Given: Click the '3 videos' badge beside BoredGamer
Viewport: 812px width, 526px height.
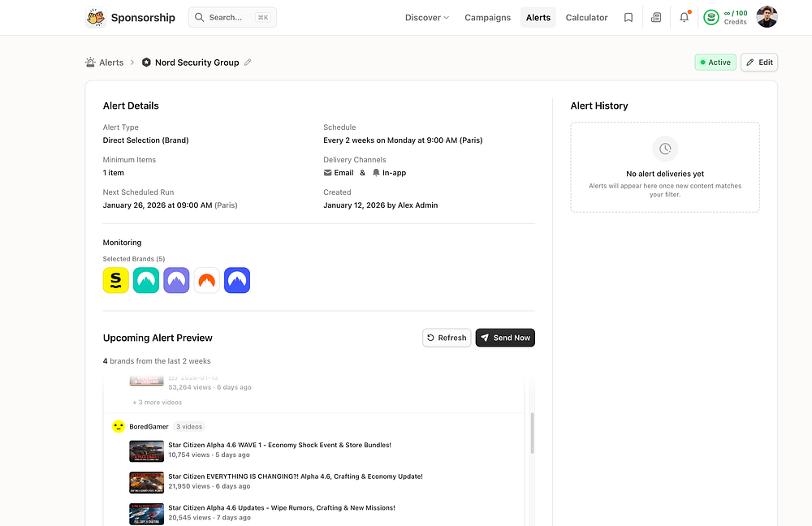Looking at the screenshot, I should point(189,427).
